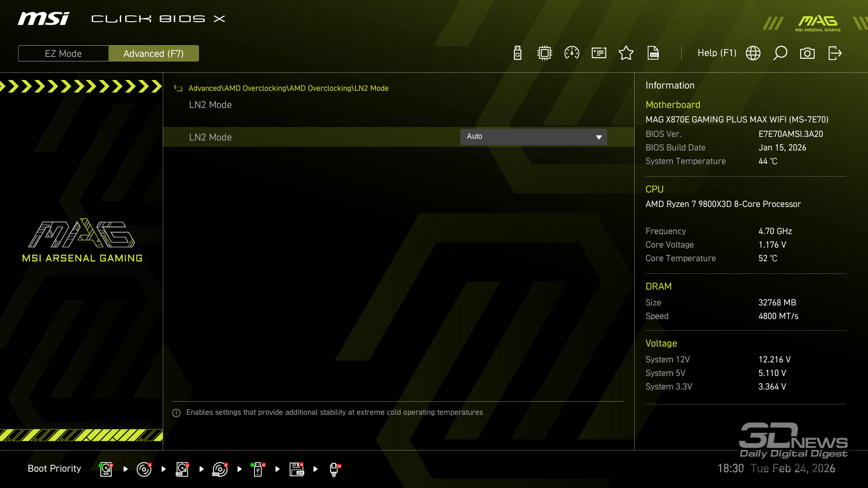The image size is (868, 488).
Task: Click the LN2 Mode dropdown arrow
Action: (x=599, y=137)
